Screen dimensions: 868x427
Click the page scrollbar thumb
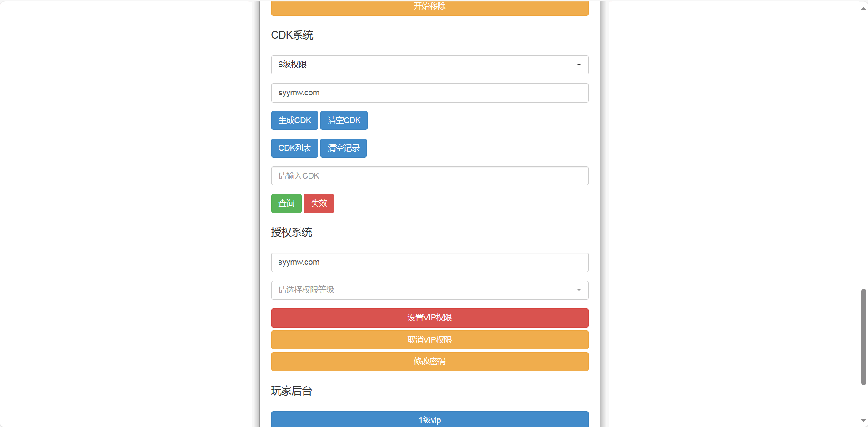[x=863, y=337]
